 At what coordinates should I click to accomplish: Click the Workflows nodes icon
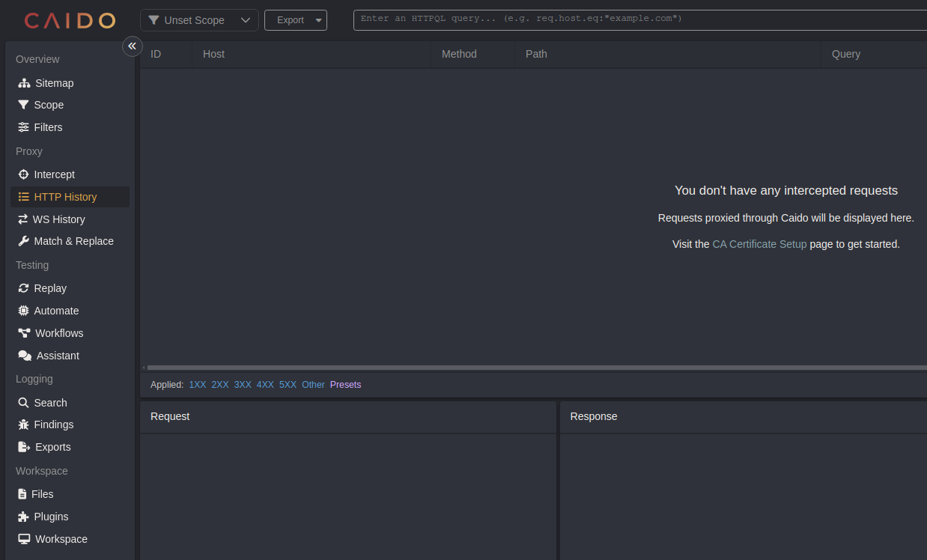click(x=24, y=333)
